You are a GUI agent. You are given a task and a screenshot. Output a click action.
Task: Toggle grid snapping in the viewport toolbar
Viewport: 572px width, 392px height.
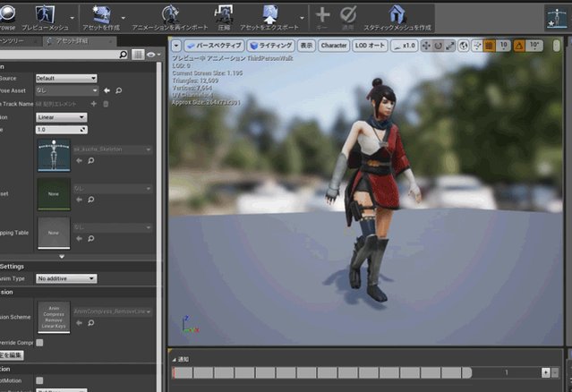click(489, 46)
